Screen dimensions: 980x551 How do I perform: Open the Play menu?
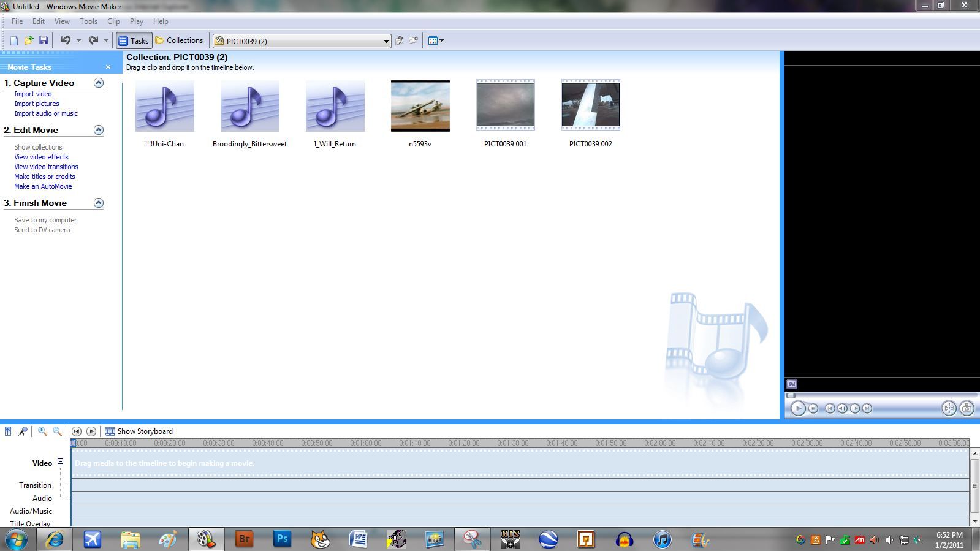(136, 21)
